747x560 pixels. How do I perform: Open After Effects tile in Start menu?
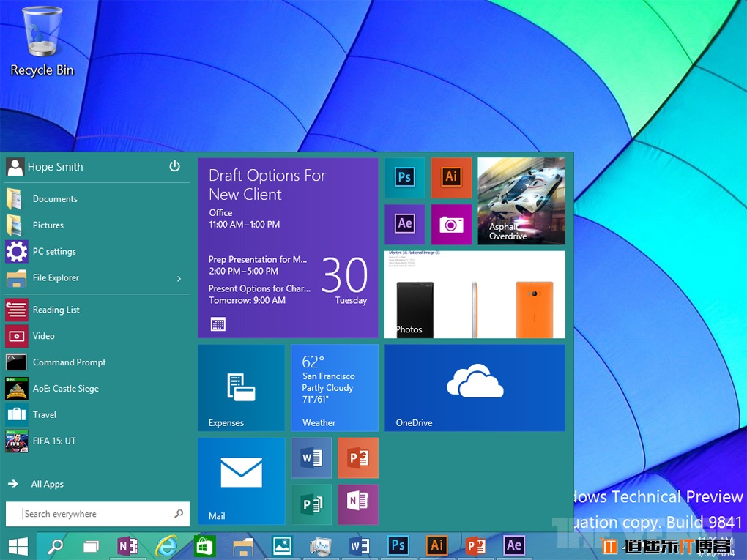(404, 224)
